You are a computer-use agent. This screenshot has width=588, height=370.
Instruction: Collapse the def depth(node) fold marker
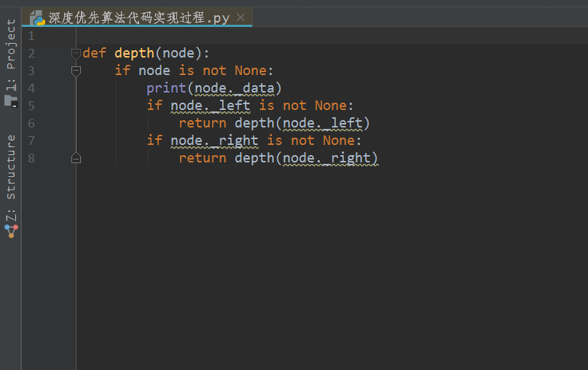[x=76, y=54]
